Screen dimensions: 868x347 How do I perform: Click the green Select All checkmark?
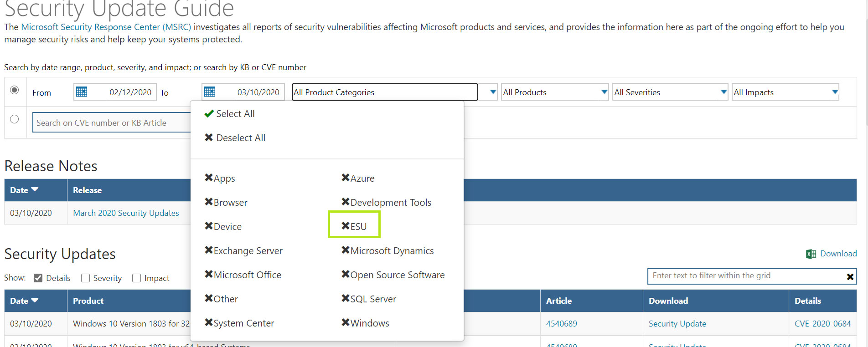(x=209, y=114)
